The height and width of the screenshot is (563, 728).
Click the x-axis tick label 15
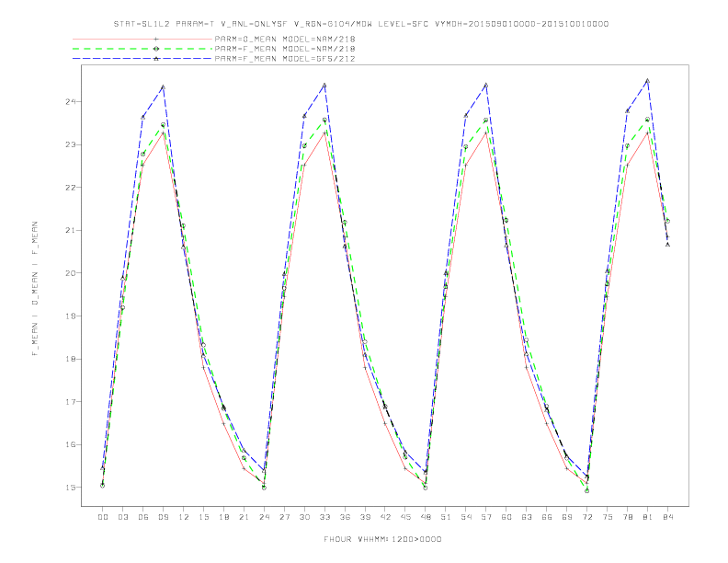pyautogui.click(x=203, y=517)
